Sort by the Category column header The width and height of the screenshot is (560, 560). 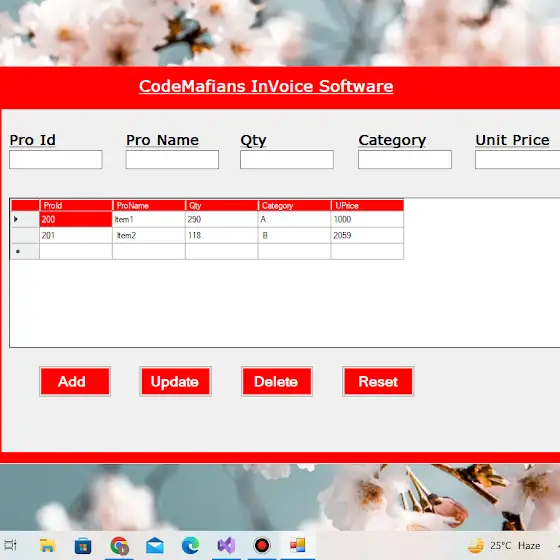click(x=294, y=205)
